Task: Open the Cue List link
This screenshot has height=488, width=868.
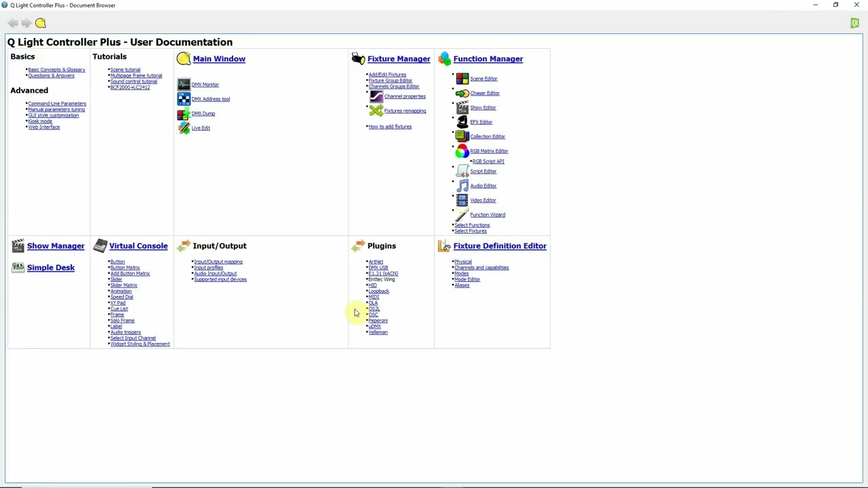Action: pyautogui.click(x=119, y=309)
